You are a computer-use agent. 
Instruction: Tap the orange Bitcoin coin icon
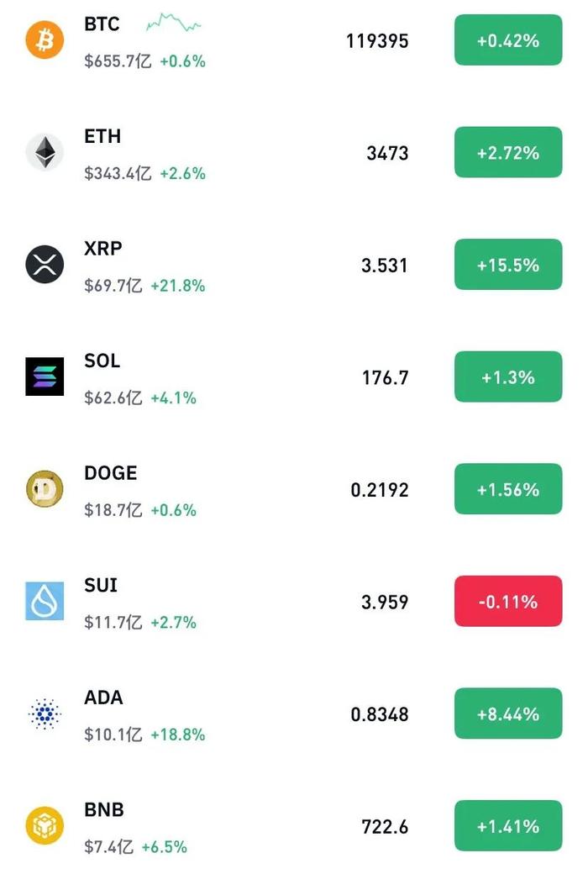tap(45, 40)
